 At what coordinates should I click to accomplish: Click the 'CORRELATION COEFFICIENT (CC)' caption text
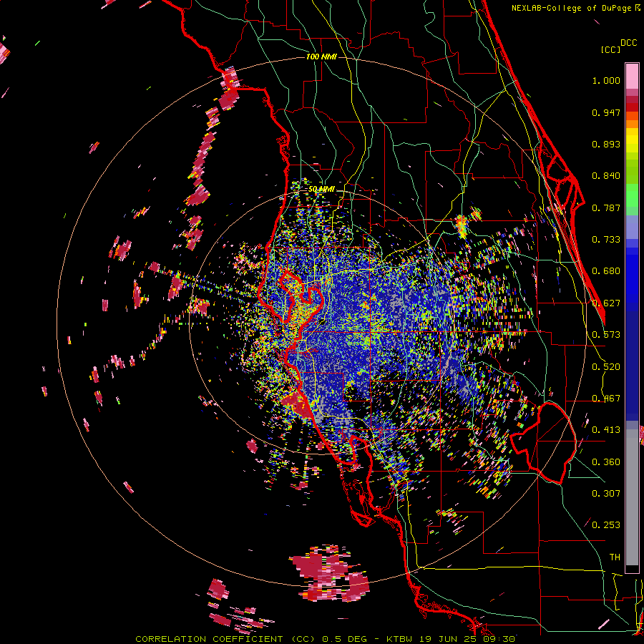(225, 639)
